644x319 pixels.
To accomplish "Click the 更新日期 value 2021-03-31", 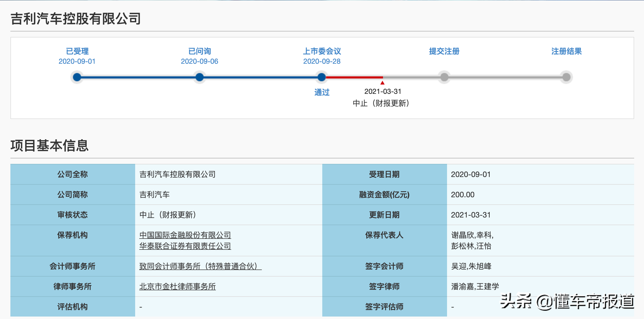I will coord(471,215).
